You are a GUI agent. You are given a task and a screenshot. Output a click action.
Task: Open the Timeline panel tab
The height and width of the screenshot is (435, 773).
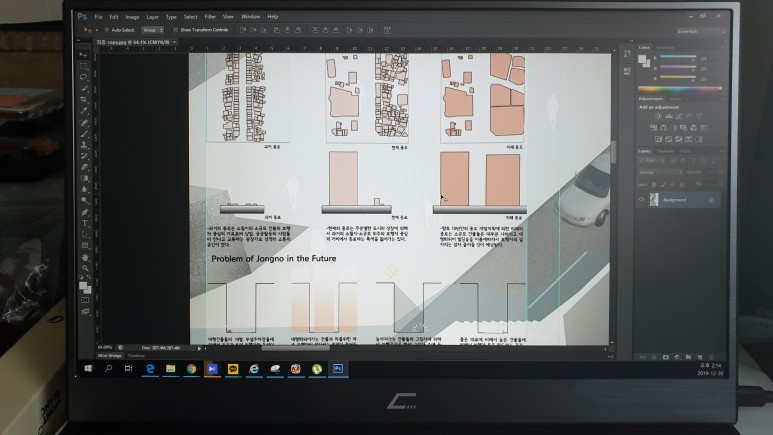[x=136, y=354]
